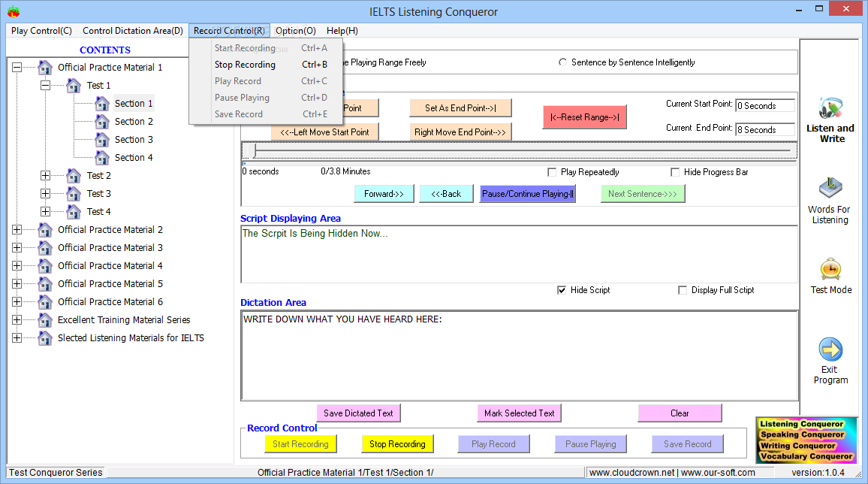Collapse Official Practice Material 1 node
Viewport: 868px width, 484px height.
point(17,68)
